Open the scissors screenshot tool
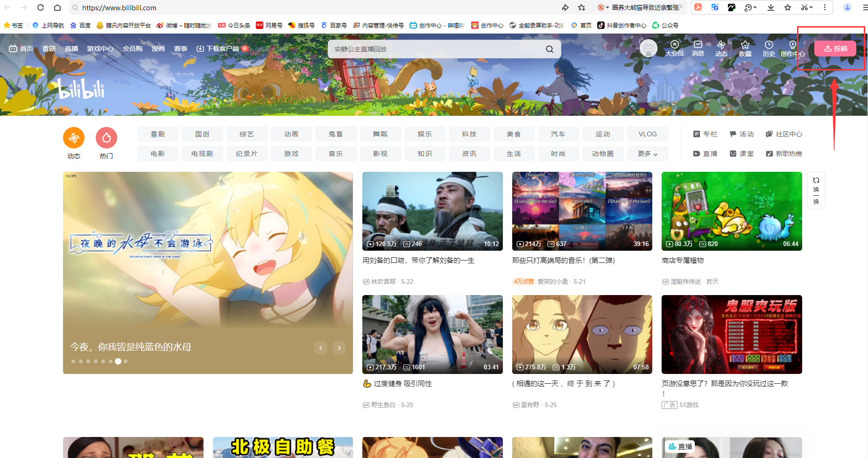 click(x=804, y=7)
